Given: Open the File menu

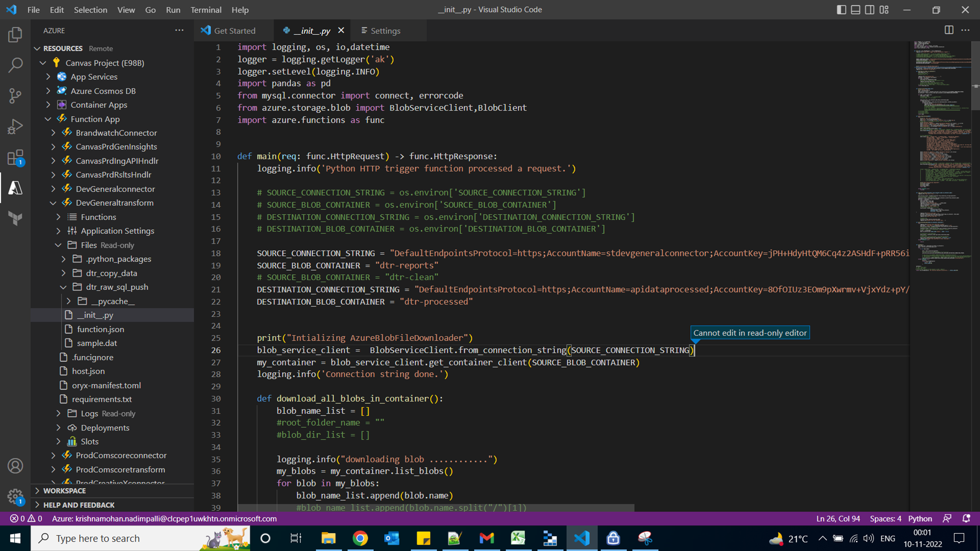Looking at the screenshot, I should point(33,9).
